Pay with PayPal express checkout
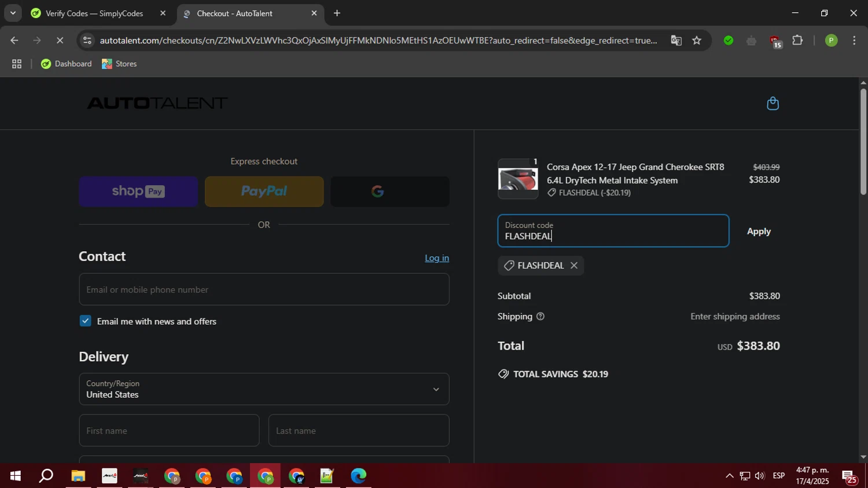This screenshot has height=488, width=868. tap(264, 192)
